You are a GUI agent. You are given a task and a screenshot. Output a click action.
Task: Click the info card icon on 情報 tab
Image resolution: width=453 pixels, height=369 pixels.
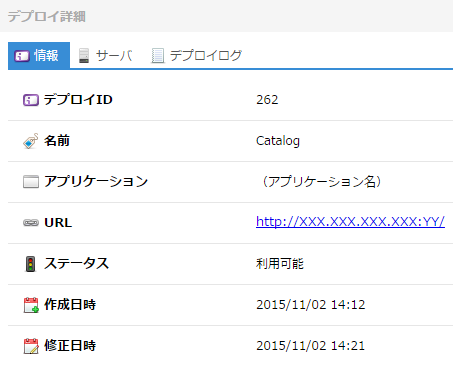(x=22, y=56)
